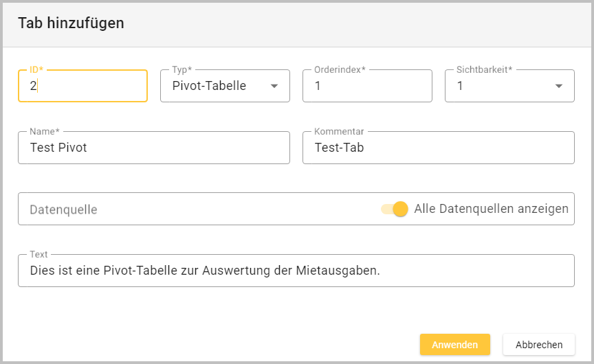Select the Name field with Test Pivot
Viewport: 594px width, 364px height.
click(154, 148)
